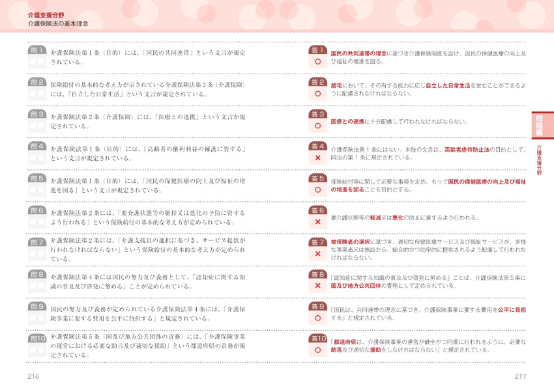Screen dimensions: 554x392
Task: Click page number 216
Action: tap(34, 376)
